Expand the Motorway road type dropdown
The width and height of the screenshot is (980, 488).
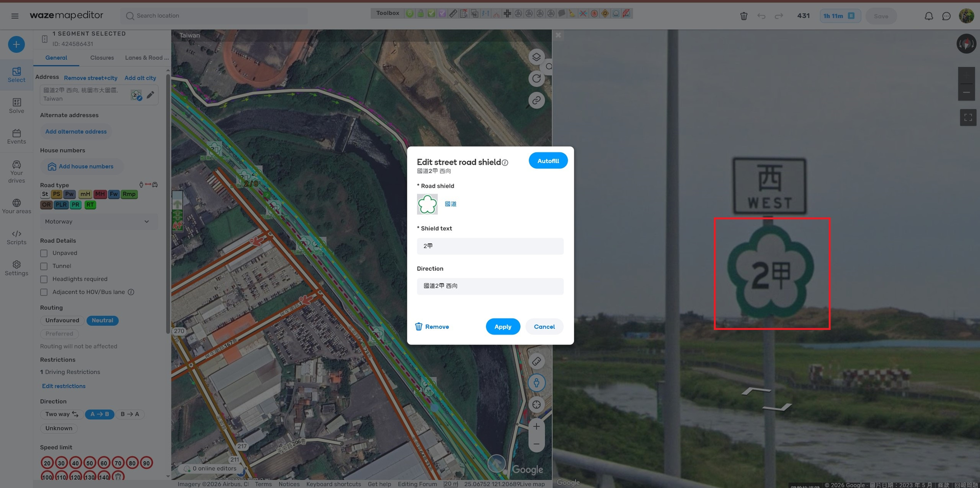click(97, 222)
